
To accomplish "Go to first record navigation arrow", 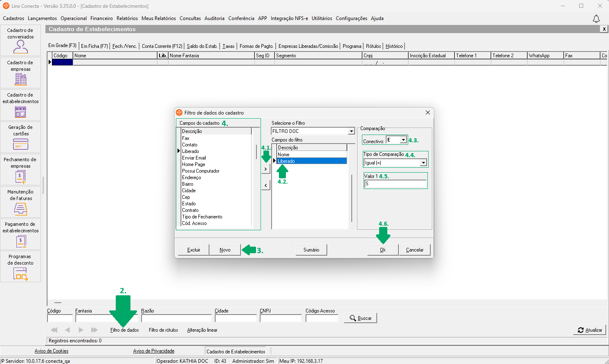I will coord(54,330).
